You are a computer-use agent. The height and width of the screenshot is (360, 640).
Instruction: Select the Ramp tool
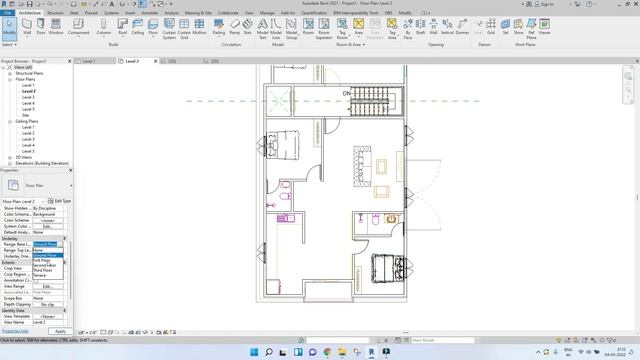point(235,27)
